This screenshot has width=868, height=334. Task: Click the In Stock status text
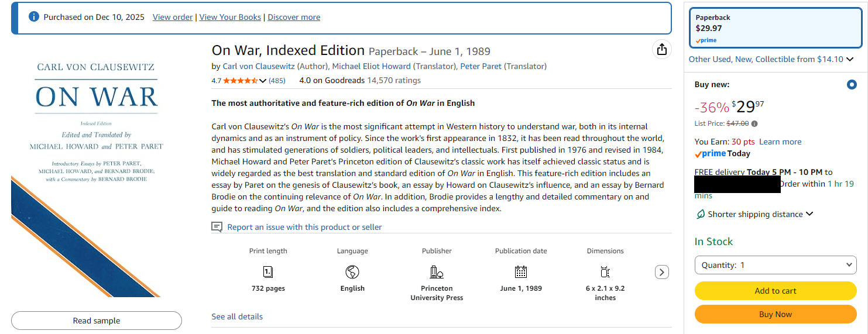tap(713, 242)
